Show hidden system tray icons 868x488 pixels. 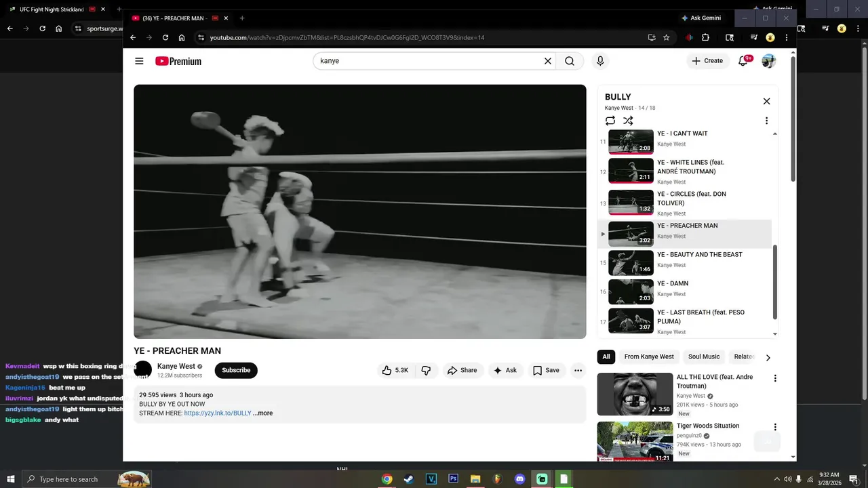pyautogui.click(x=776, y=479)
